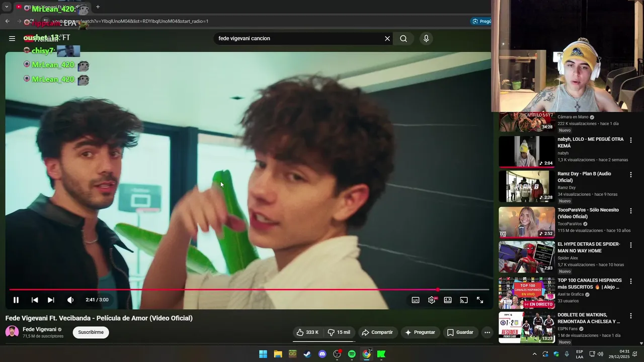Open the Cámara en Mano video thumbnail
The width and height of the screenshot is (644, 362).
[527, 122]
